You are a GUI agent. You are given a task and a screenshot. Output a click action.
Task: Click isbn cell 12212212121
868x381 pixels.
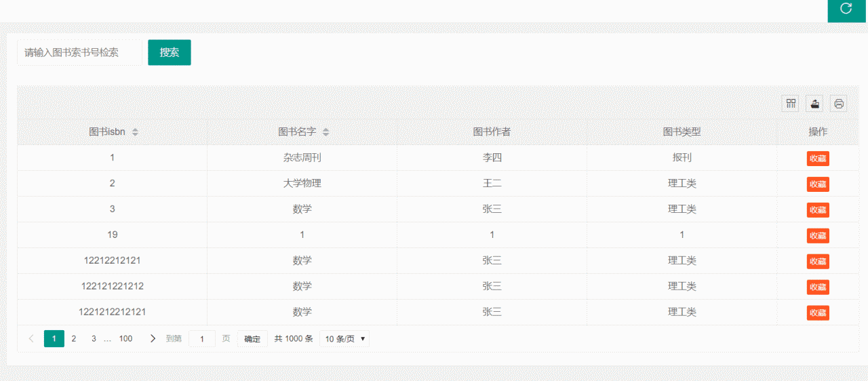(112, 260)
